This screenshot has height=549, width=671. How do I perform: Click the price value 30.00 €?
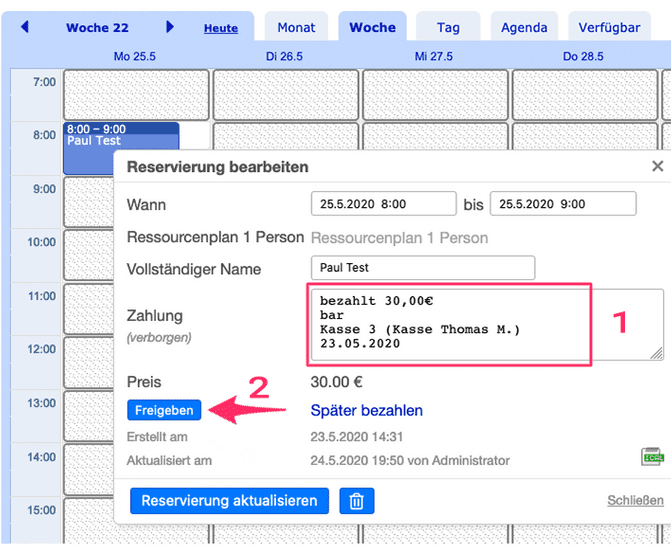click(x=336, y=382)
